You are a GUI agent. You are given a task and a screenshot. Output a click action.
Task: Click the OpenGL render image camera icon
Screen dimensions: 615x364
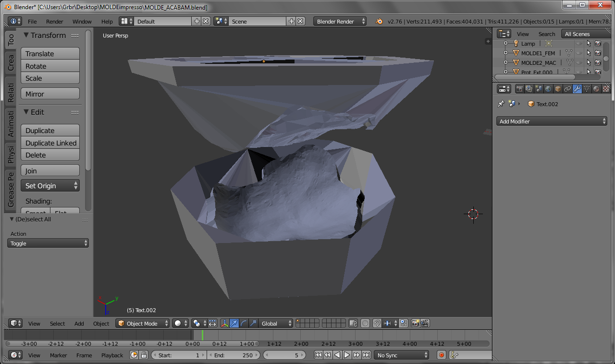(415, 324)
